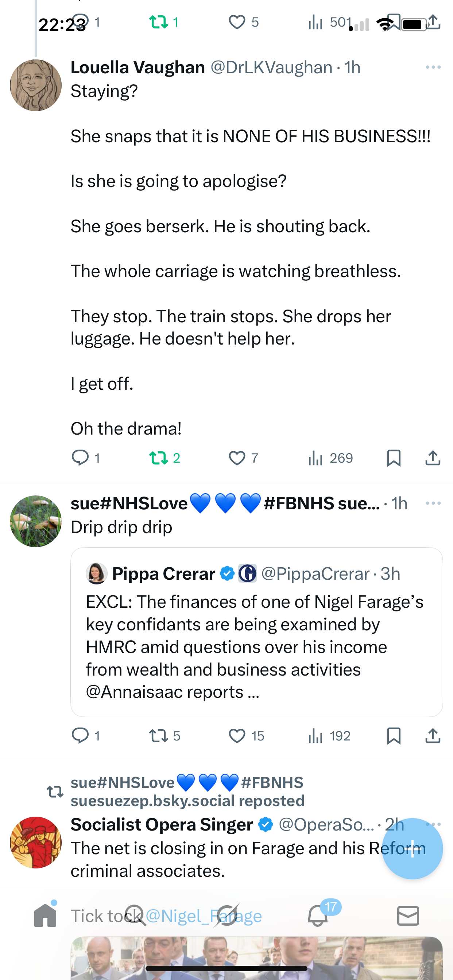
Task: Share Louella Vaughan's train drama tweet
Action: click(433, 458)
